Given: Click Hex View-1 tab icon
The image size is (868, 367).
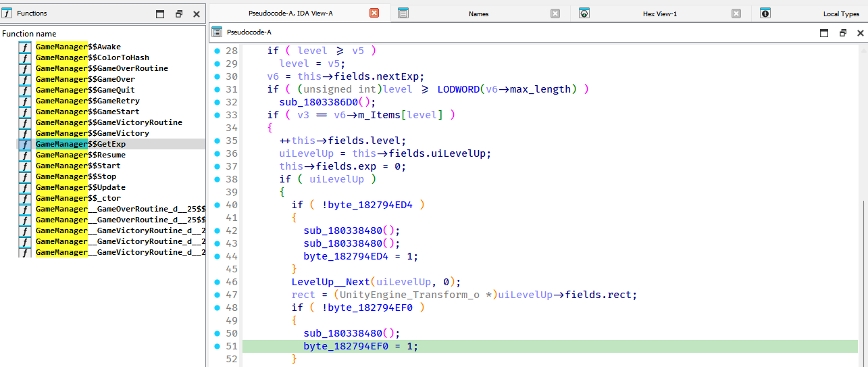Looking at the screenshot, I should pyautogui.click(x=584, y=13).
